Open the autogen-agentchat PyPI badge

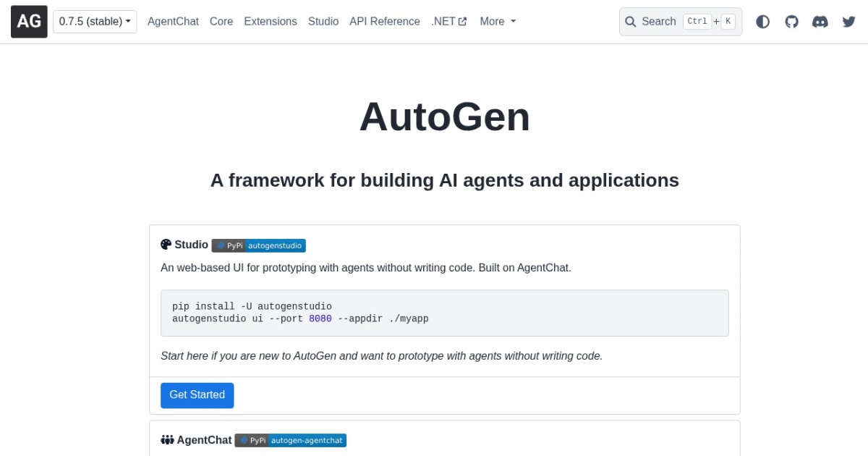tap(290, 440)
